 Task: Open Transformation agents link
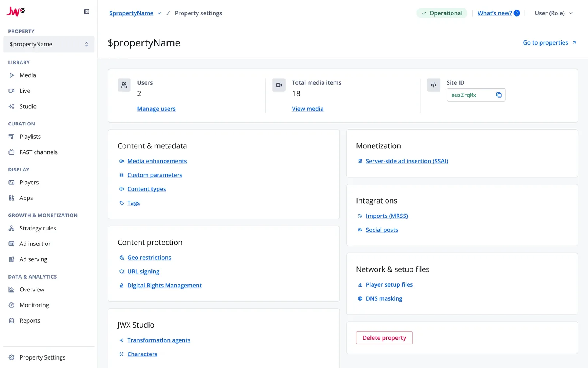[x=159, y=340]
